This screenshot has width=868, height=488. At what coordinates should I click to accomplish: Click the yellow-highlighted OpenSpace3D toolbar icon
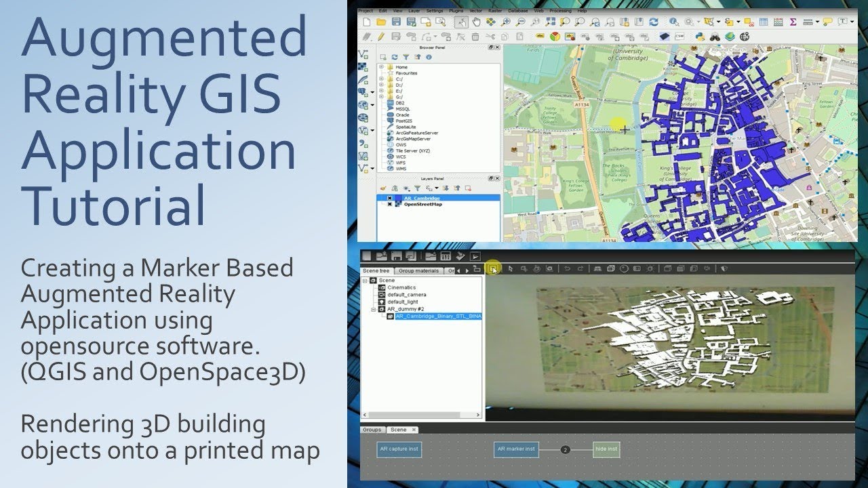[x=493, y=268]
